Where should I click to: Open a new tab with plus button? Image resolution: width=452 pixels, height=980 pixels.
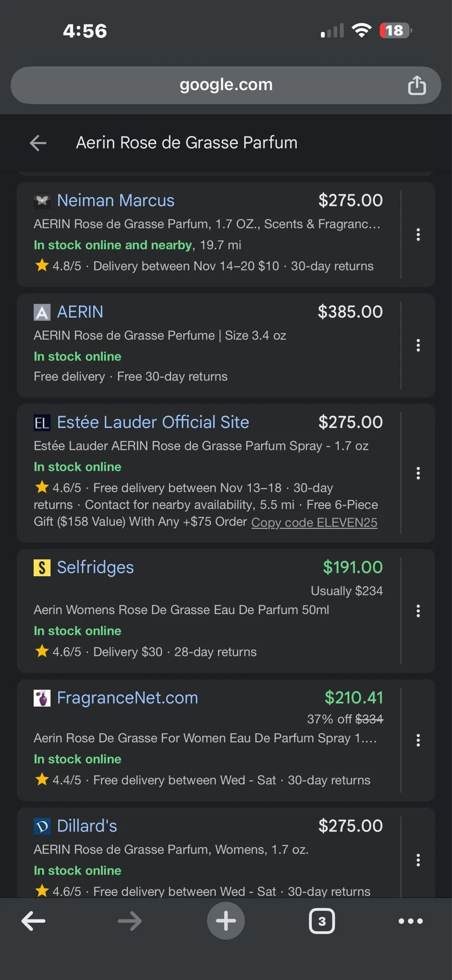coord(226,921)
